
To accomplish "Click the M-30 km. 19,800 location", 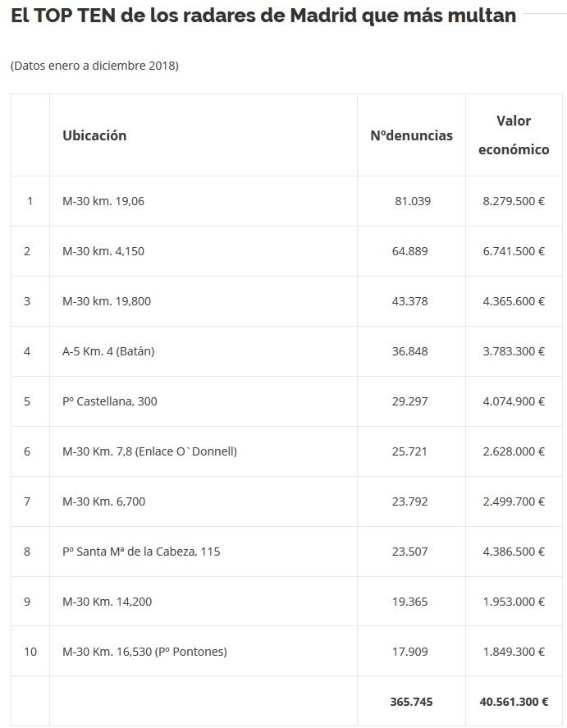I will 106,301.
